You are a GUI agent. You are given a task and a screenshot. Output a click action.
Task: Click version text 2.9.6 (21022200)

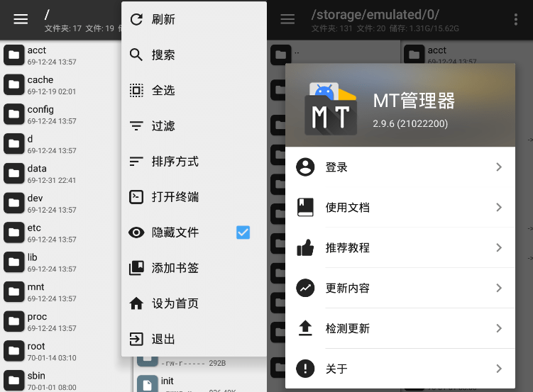pos(410,123)
